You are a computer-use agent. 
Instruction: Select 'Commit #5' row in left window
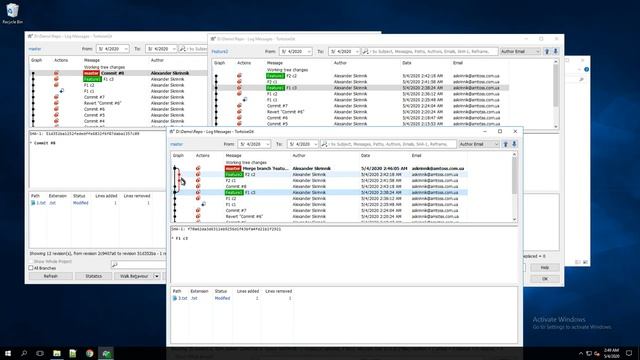118,115
